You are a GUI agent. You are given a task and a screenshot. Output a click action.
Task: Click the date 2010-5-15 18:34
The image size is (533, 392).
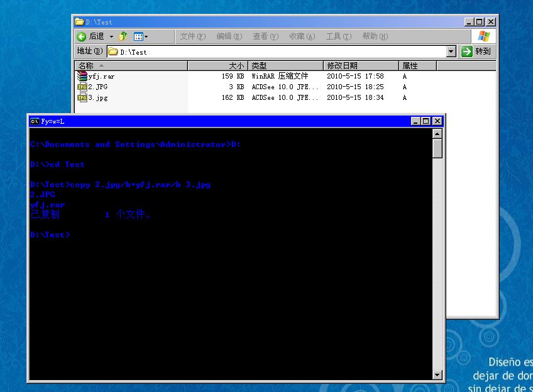coord(355,97)
